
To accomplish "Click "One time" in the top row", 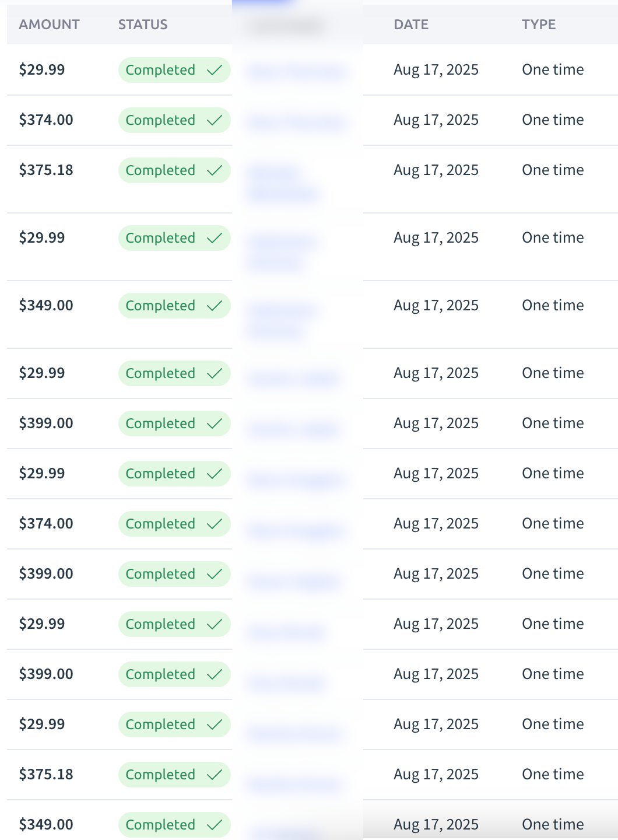I will coord(553,70).
